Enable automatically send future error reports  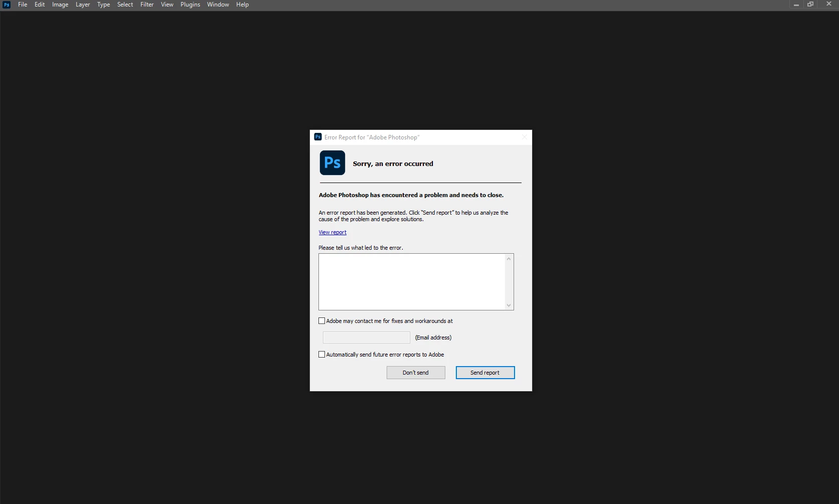pyautogui.click(x=322, y=355)
